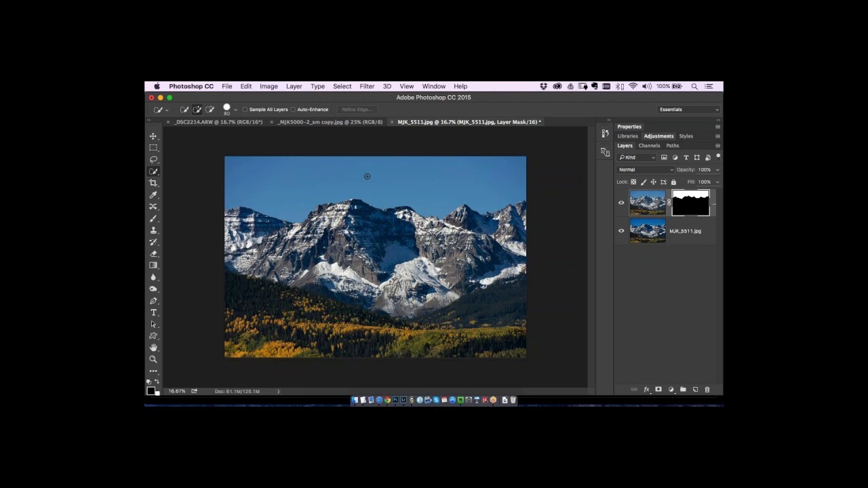Open Normal blending mode dropdown

click(x=646, y=169)
